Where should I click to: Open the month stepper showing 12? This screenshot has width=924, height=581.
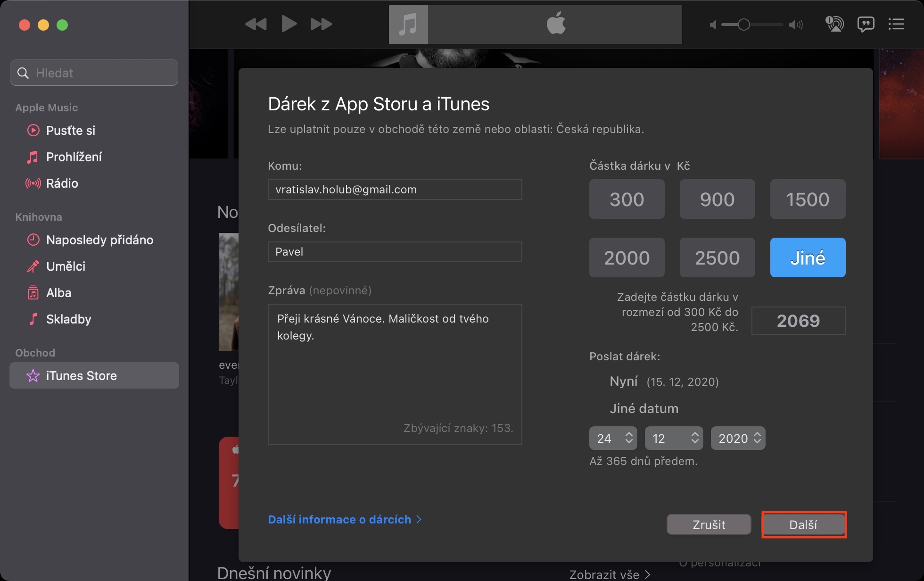click(x=674, y=439)
